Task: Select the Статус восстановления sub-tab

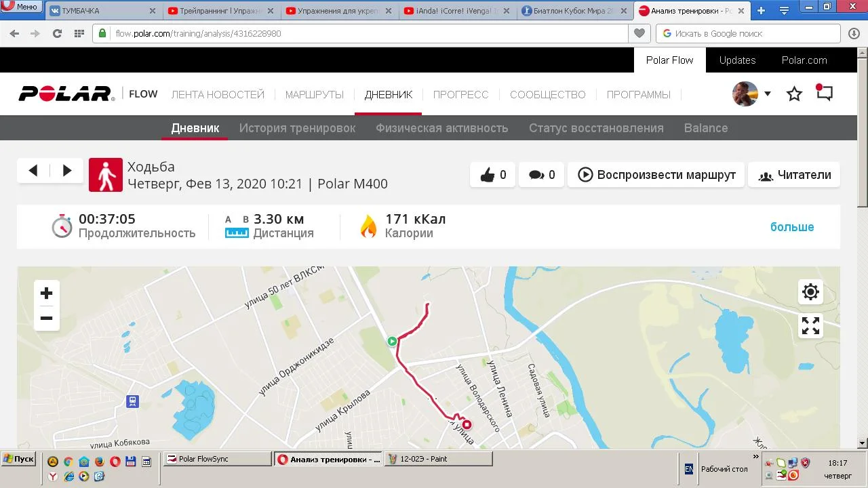Action: pyautogui.click(x=596, y=128)
